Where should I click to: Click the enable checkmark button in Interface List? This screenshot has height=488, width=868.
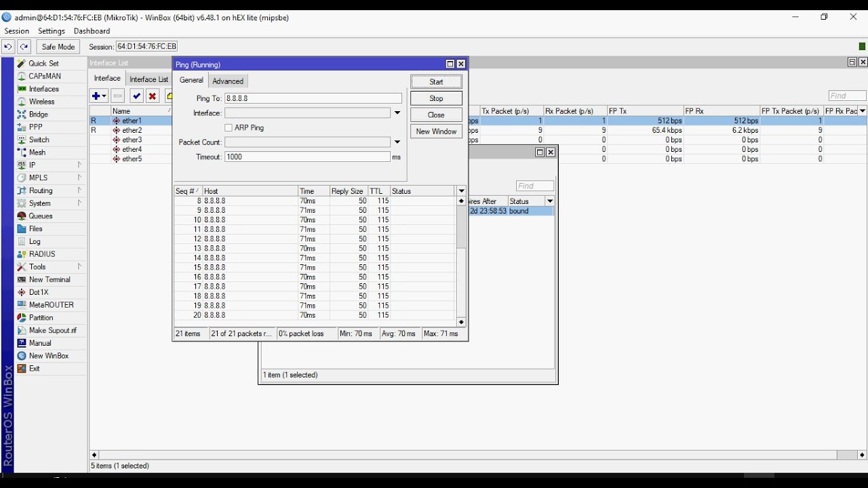point(136,96)
